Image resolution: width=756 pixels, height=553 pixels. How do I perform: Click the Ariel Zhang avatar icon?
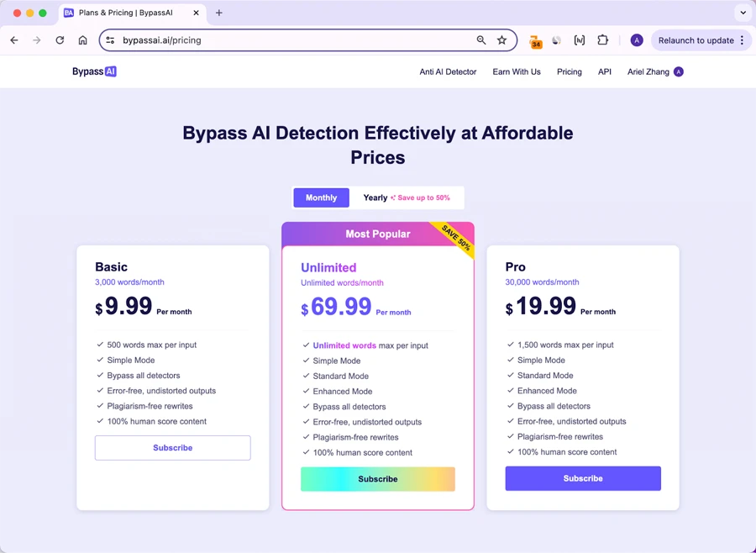tap(679, 72)
